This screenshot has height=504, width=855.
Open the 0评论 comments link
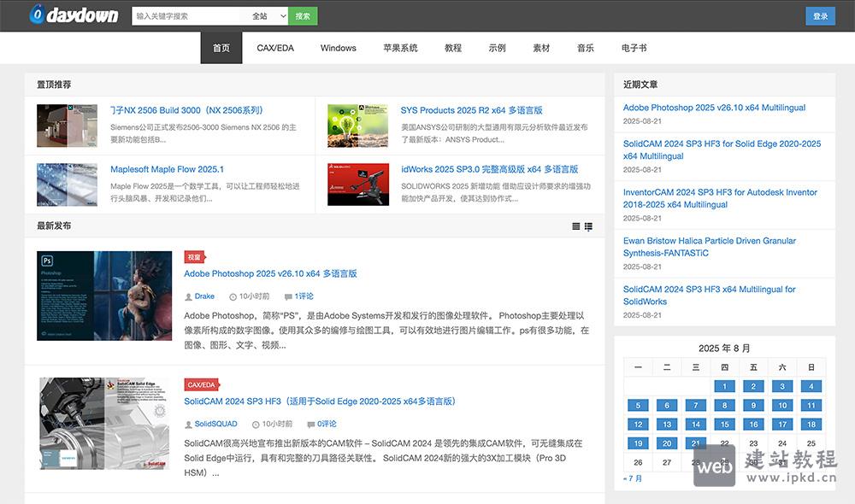pyautogui.click(x=327, y=424)
